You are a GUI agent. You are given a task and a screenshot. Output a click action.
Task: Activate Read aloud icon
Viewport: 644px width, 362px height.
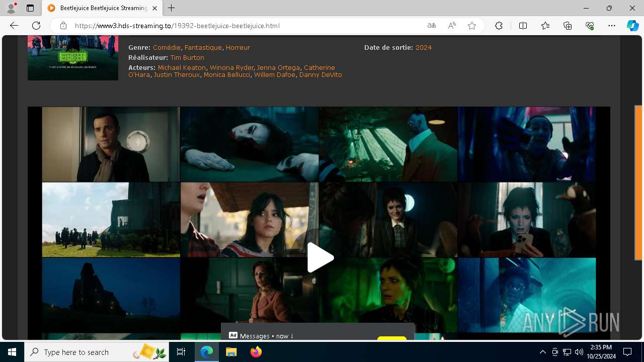452,26
